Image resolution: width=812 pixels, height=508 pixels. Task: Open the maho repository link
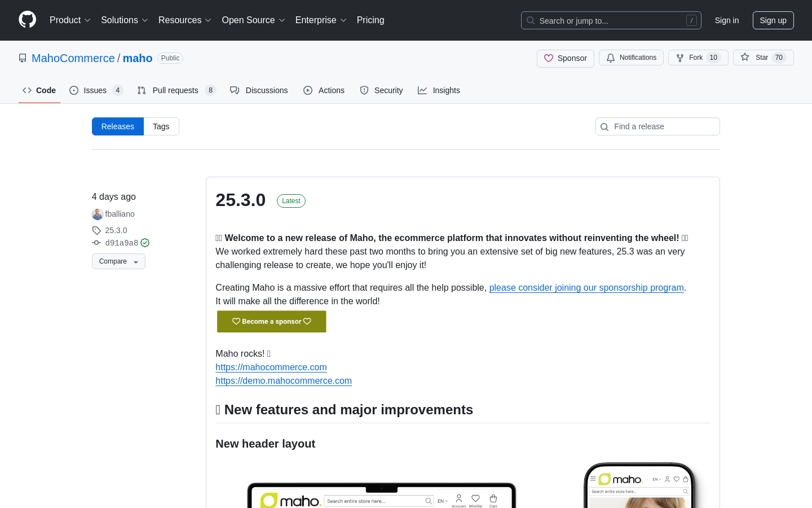point(138,58)
